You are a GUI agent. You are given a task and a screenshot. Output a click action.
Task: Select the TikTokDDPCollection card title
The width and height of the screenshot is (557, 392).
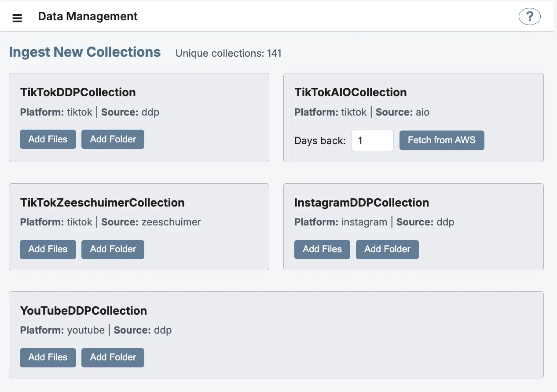coord(78,92)
